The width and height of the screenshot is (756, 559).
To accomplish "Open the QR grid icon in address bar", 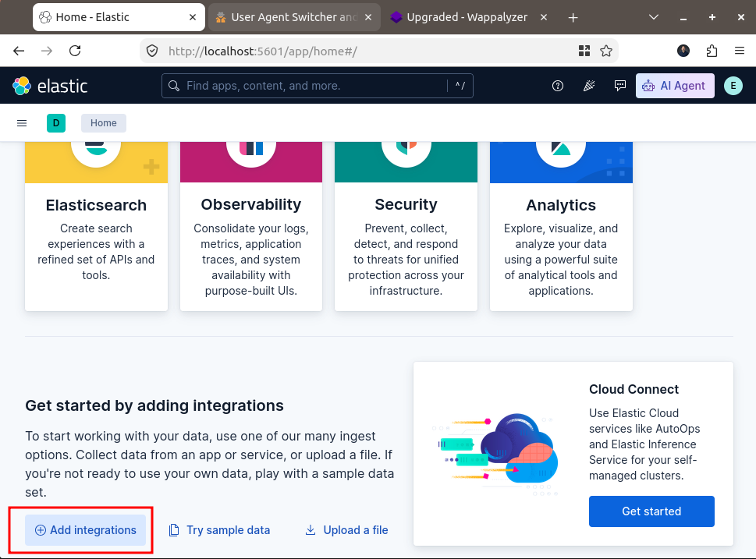I will point(584,51).
